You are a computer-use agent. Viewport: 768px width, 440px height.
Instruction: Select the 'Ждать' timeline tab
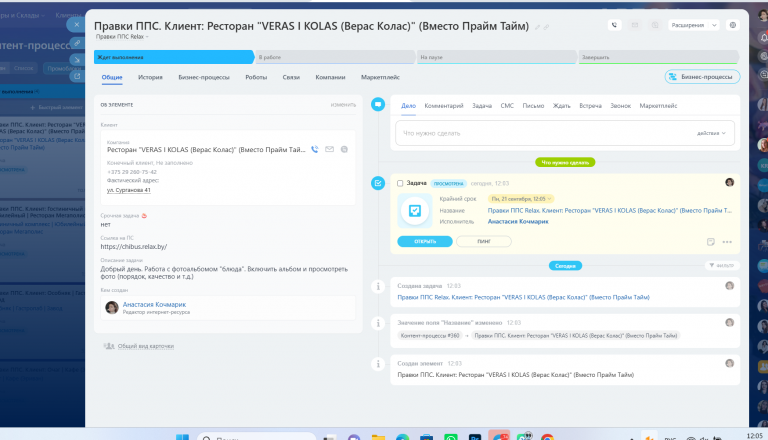561,106
